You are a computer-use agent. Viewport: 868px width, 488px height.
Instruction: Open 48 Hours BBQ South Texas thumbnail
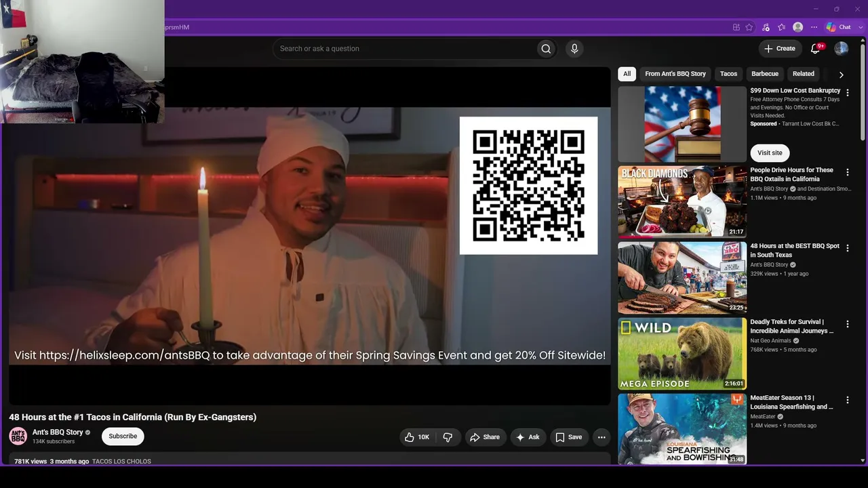coord(682,277)
